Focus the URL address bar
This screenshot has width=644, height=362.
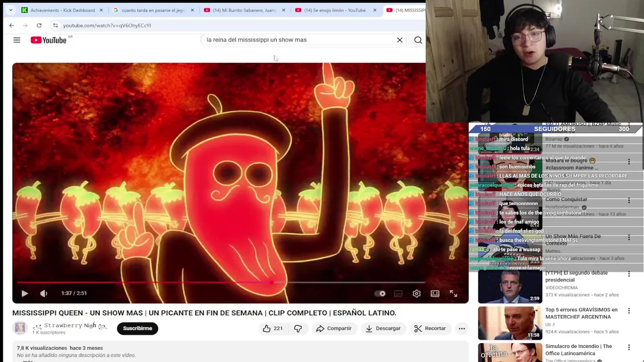(236, 25)
